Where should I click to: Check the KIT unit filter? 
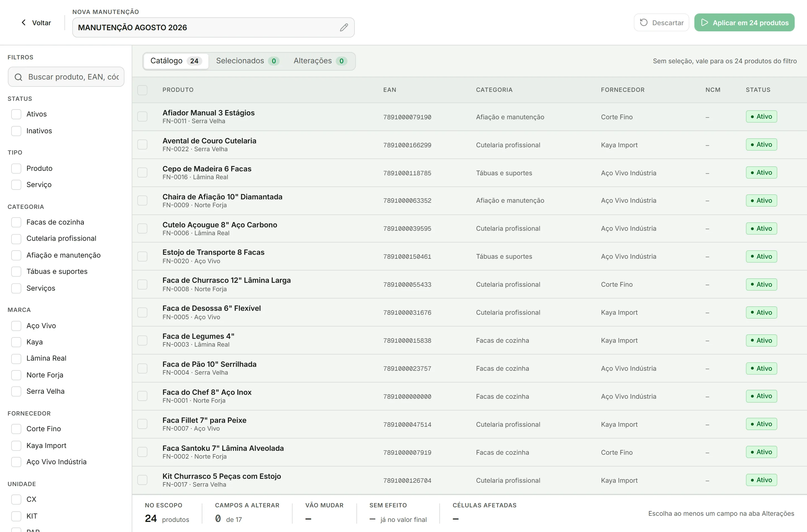(16, 516)
